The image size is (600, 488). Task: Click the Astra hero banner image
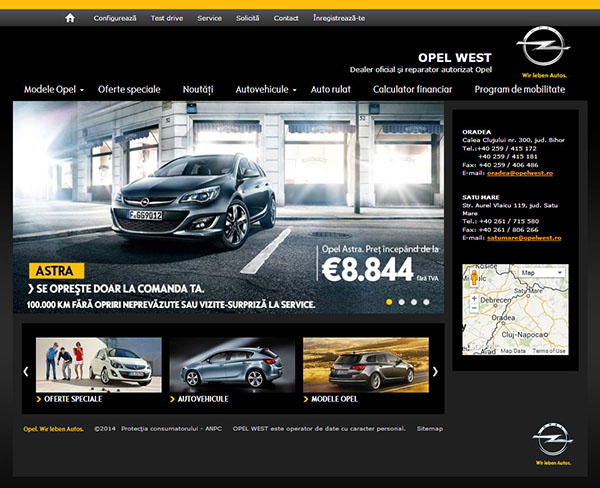(x=228, y=207)
